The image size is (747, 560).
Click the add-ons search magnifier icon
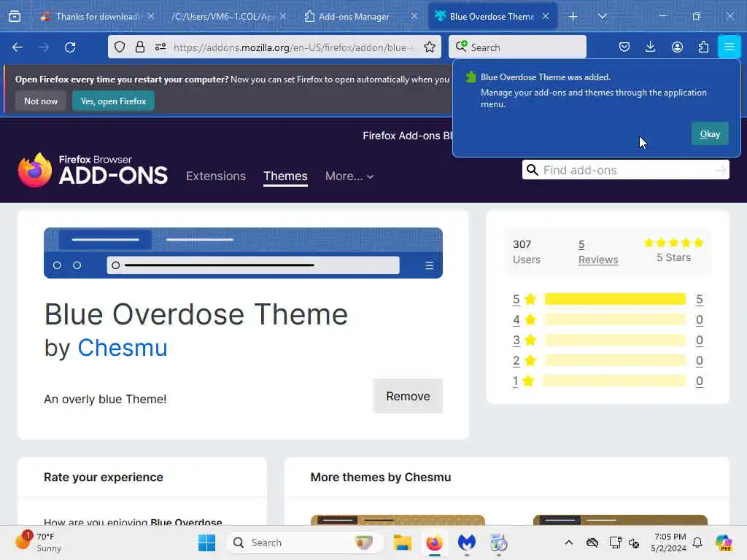point(532,170)
